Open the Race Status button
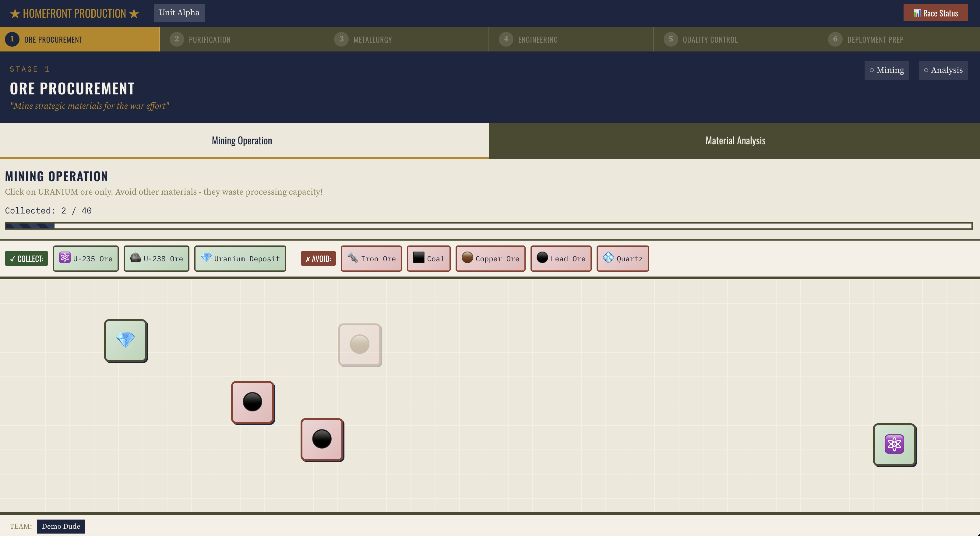980x536 pixels. pyautogui.click(x=935, y=13)
